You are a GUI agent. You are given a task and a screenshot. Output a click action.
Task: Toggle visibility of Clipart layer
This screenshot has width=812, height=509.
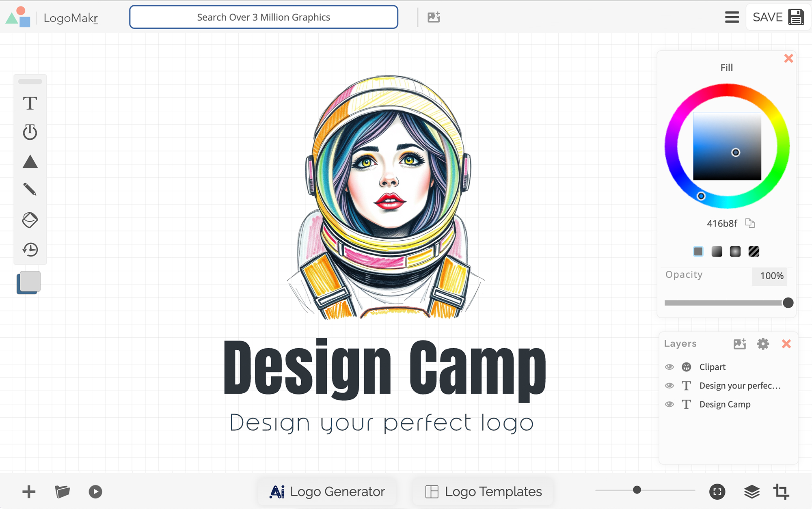click(x=669, y=367)
